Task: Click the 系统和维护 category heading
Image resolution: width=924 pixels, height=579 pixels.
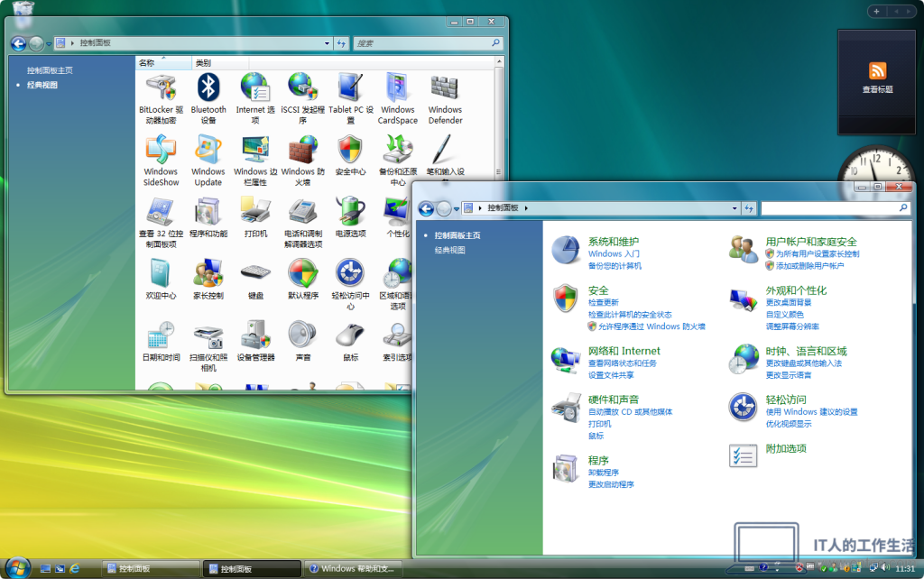Action: pyautogui.click(x=614, y=242)
